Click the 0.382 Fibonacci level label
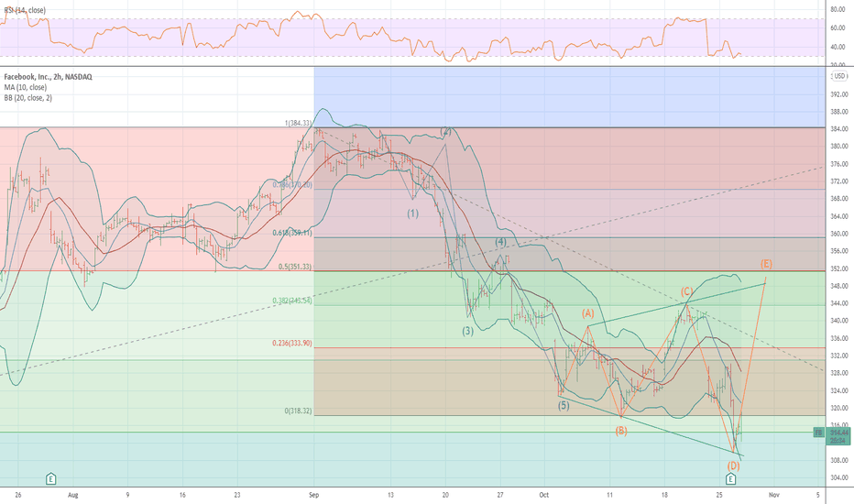 click(x=292, y=301)
